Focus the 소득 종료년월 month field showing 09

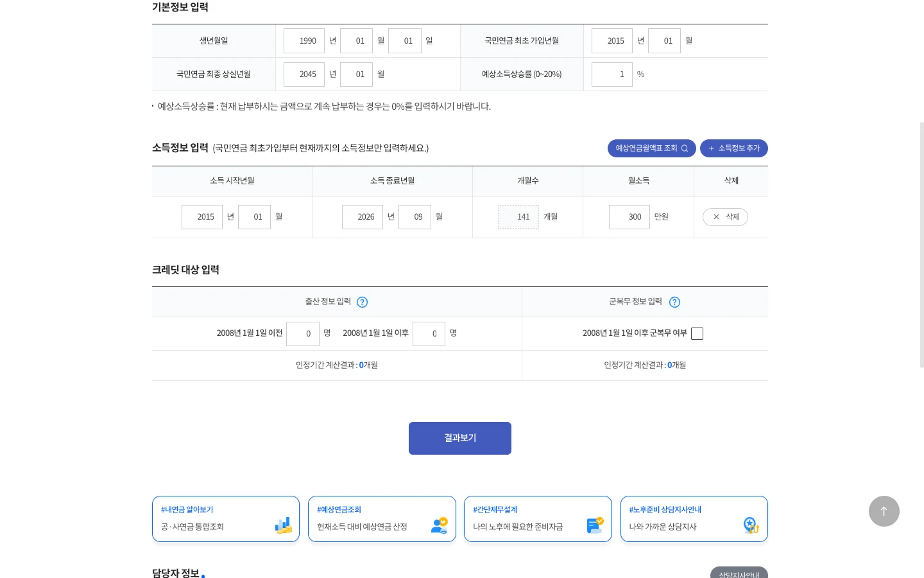click(415, 217)
